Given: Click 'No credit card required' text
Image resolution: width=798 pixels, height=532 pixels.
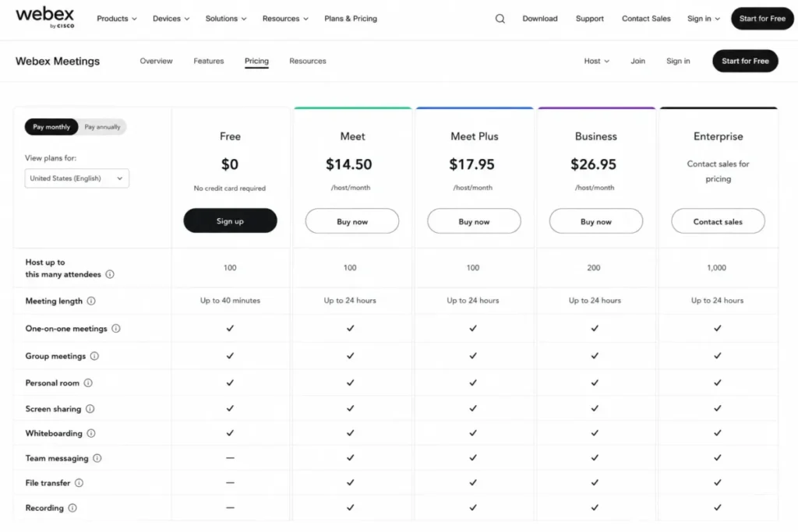Looking at the screenshot, I should tap(230, 188).
